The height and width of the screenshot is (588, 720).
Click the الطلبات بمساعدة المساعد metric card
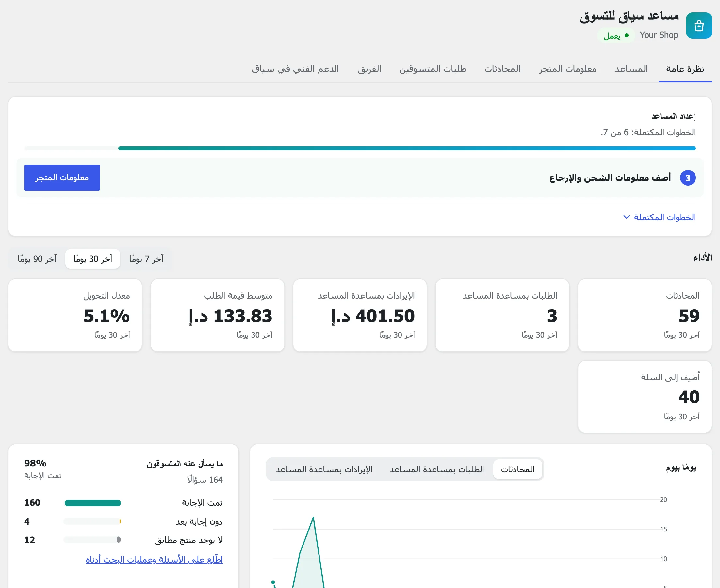[x=502, y=315]
